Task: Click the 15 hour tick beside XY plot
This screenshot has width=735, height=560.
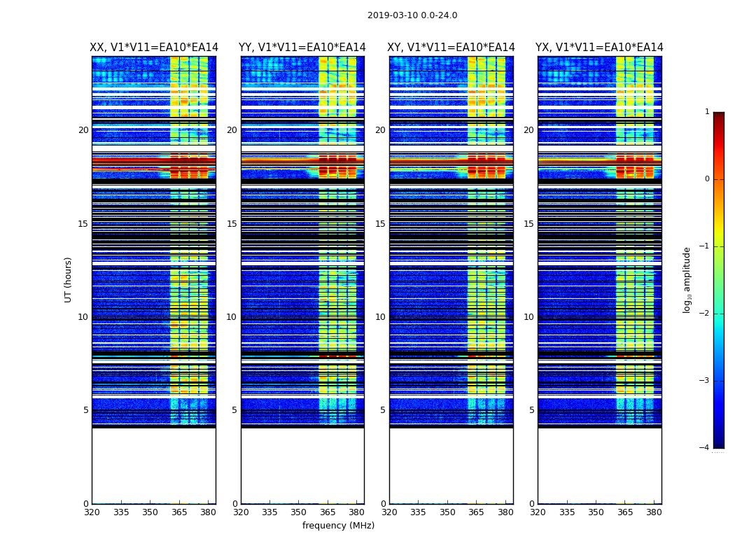Action: pos(380,224)
